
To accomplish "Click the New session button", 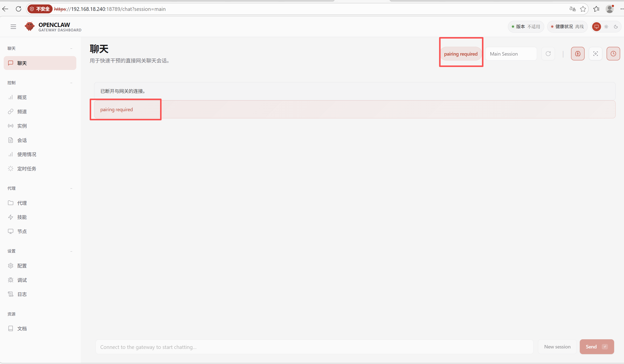I will (x=557, y=347).
